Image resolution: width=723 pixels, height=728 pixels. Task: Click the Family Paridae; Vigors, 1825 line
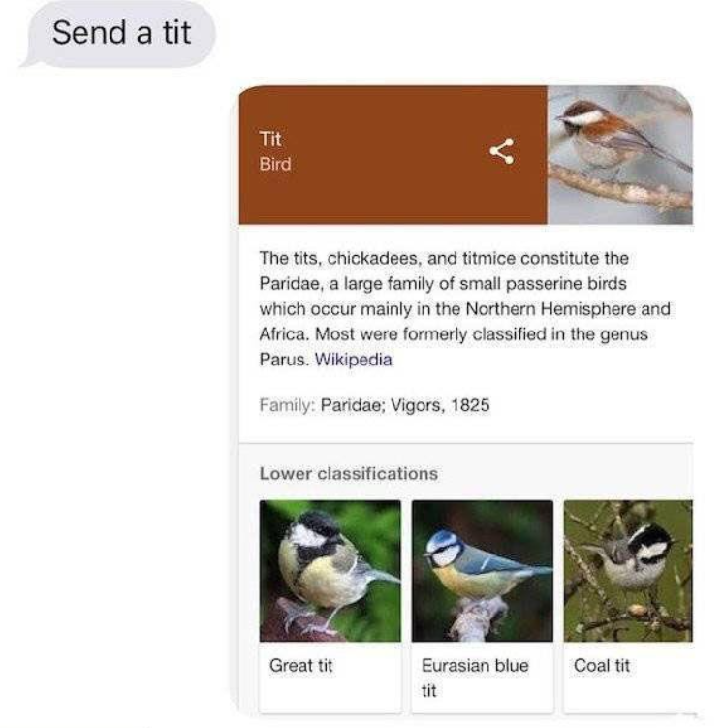374,405
